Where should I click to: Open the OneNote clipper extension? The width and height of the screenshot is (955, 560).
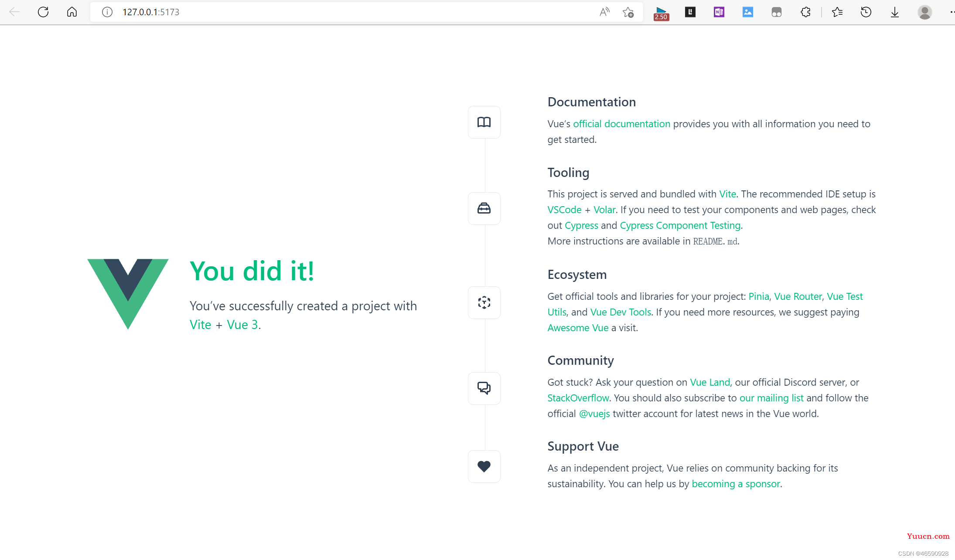click(x=719, y=12)
